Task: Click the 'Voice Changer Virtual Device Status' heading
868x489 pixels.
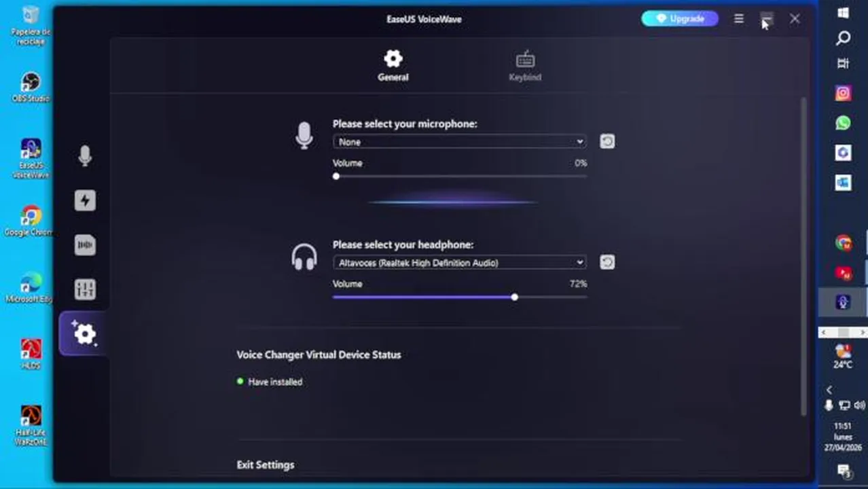Action: click(319, 355)
